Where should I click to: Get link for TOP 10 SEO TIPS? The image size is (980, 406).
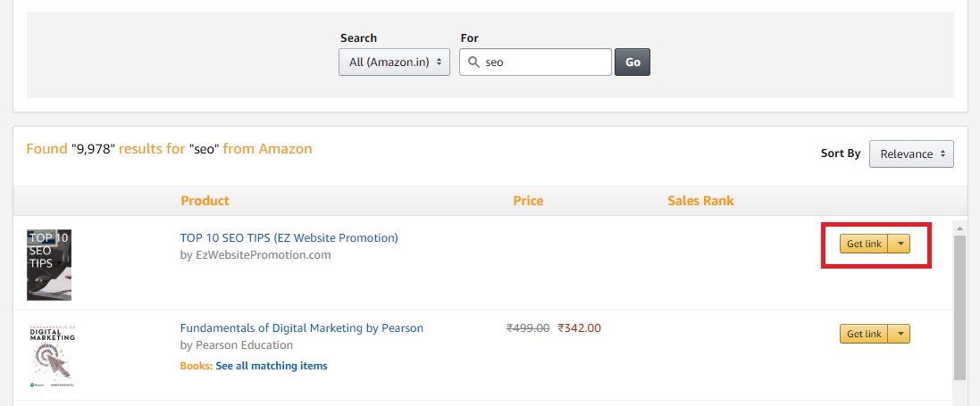(864, 244)
